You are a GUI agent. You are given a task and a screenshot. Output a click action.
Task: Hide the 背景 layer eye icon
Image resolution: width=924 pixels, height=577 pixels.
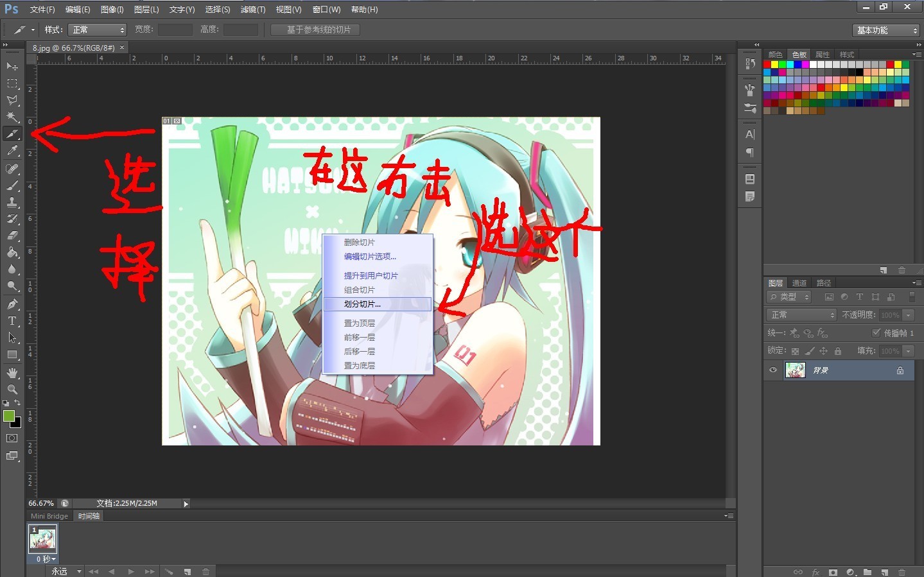tap(773, 370)
